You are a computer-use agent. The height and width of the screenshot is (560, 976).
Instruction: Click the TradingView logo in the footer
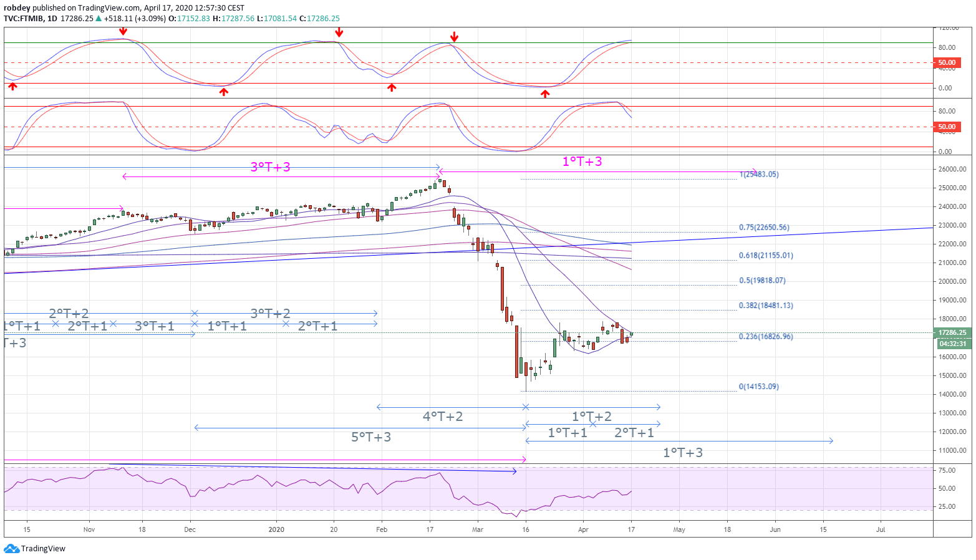pyautogui.click(x=34, y=549)
